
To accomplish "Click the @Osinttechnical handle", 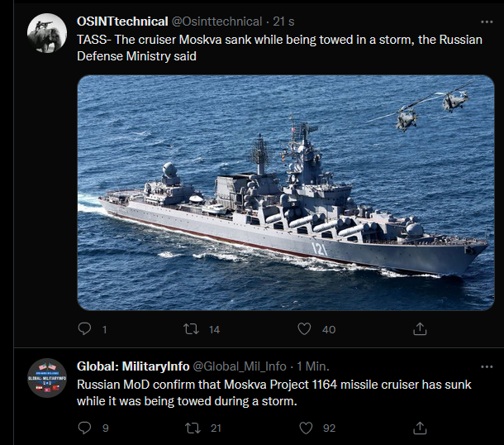I will click(216, 21).
